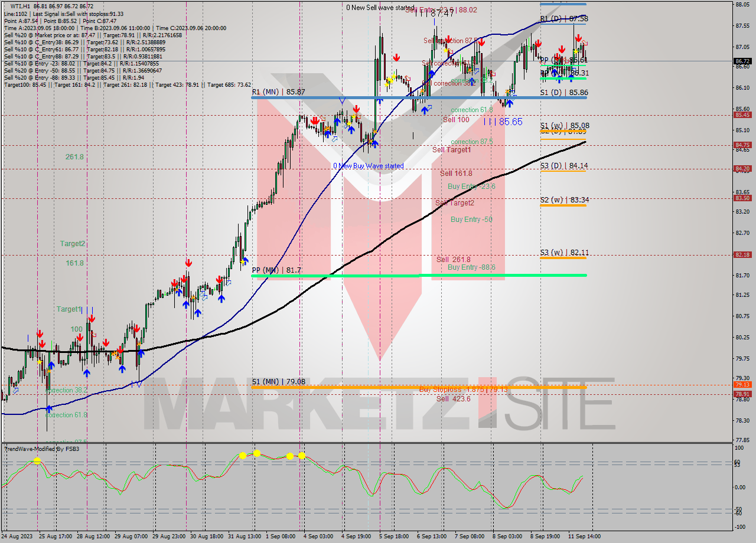Select the 'Sell Target1' label
The height and width of the screenshot is (543, 756).
click(452, 150)
